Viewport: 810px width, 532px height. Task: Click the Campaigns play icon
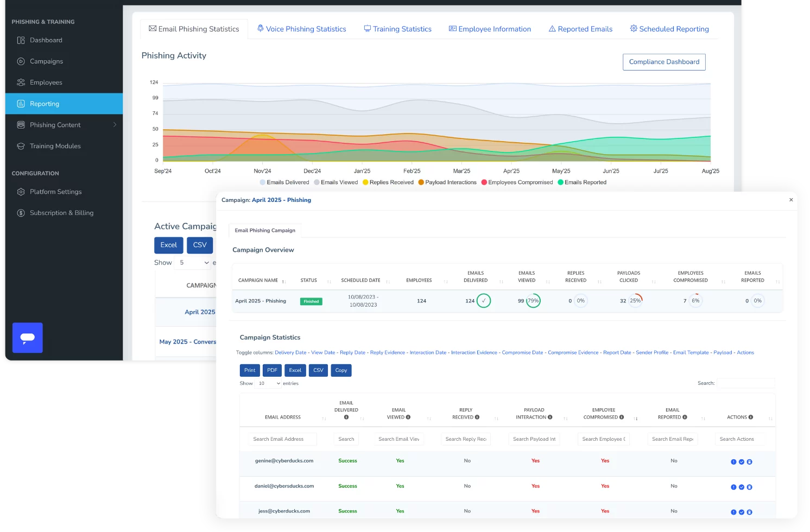pos(21,61)
